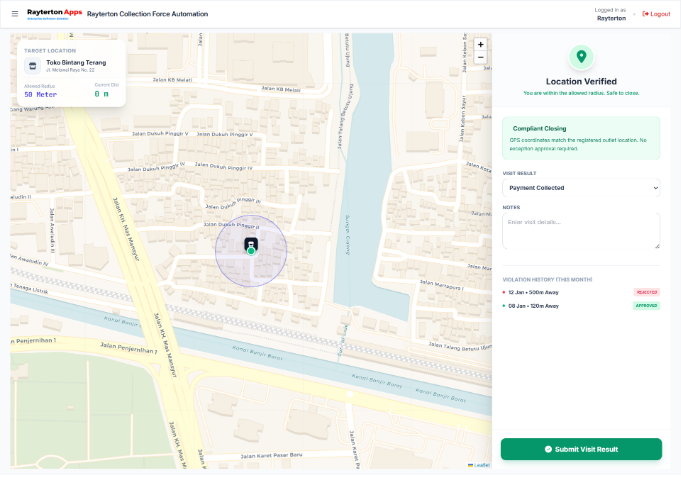The width and height of the screenshot is (681, 477).
Task: Click the green location pin verified icon
Action: click(x=581, y=57)
